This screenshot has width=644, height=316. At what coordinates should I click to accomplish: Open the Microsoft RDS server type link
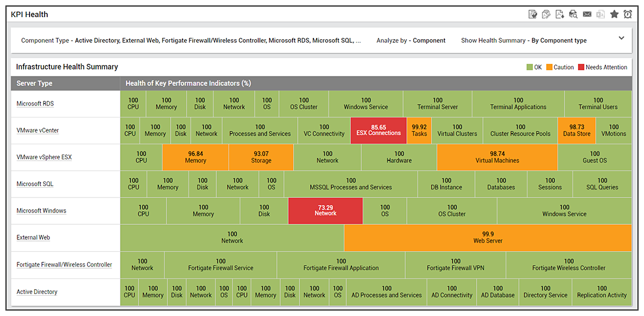[35, 104]
